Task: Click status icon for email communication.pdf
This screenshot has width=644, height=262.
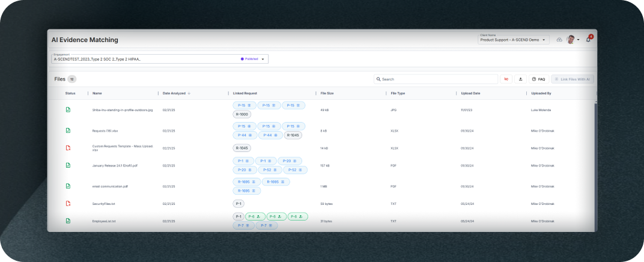Action: click(x=68, y=186)
